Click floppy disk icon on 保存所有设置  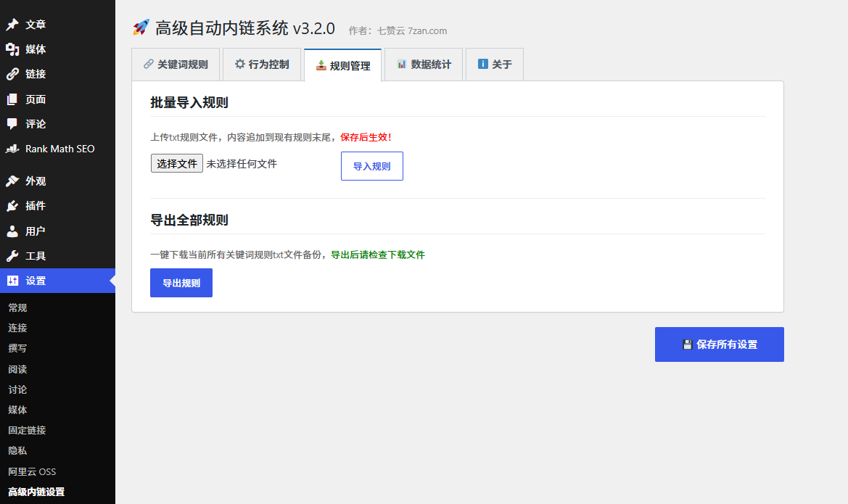tap(688, 344)
